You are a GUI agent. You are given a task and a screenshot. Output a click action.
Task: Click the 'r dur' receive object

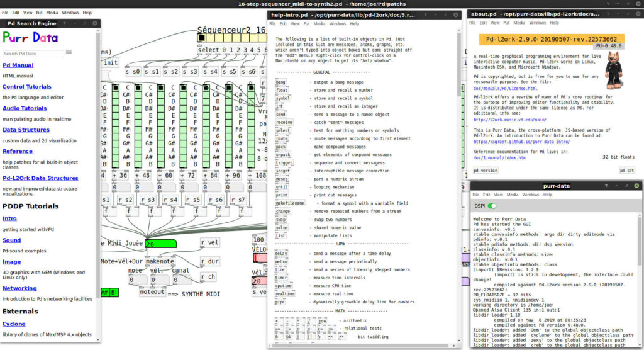210,261
